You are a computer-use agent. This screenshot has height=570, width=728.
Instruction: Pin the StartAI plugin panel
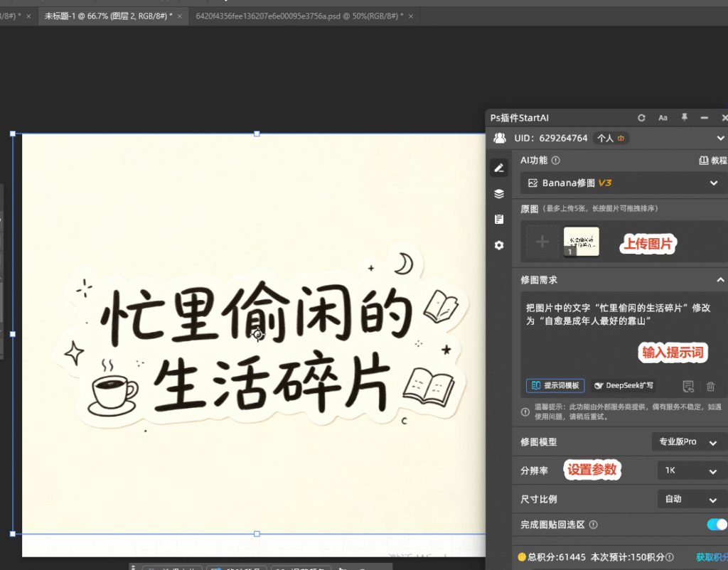(684, 118)
